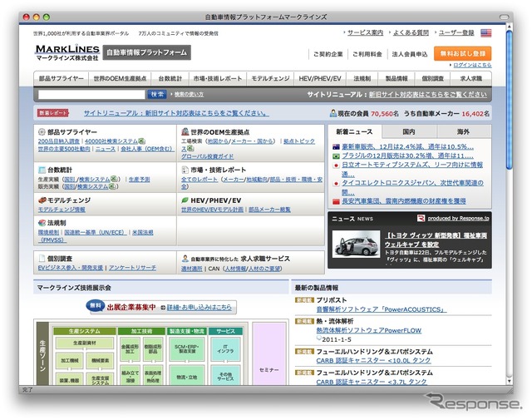Image resolution: width=532 pixels, height=420 pixels.
Task: Click the 法規制 section icon
Action: [x=42, y=223]
